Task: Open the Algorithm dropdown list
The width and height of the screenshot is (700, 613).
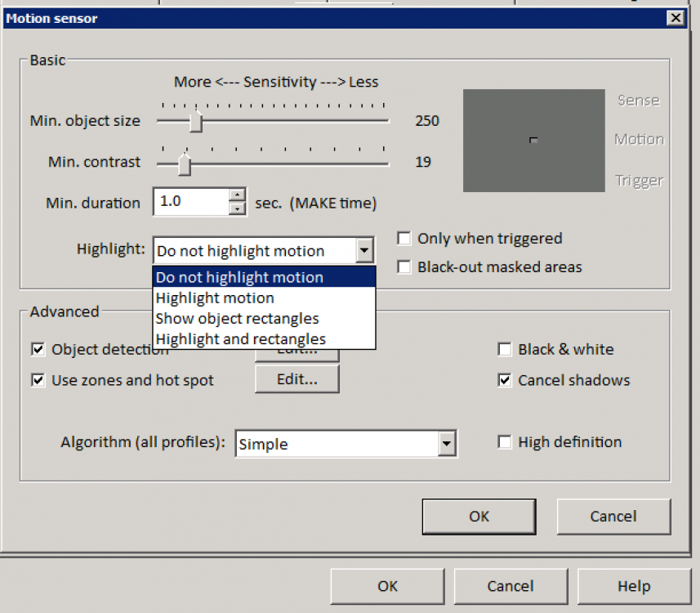Action: 446,444
